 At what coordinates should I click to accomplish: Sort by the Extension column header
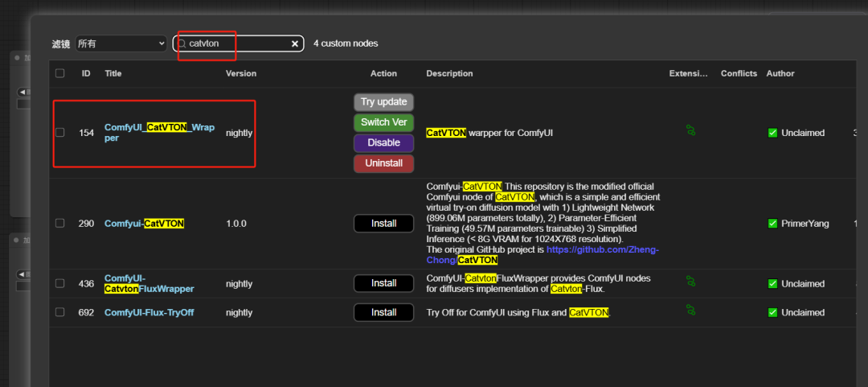pos(688,73)
